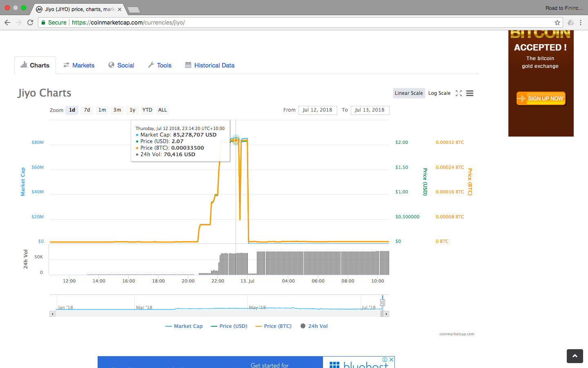Open a new browser tab
This screenshot has height=368, width=588.
pos(134,9)
